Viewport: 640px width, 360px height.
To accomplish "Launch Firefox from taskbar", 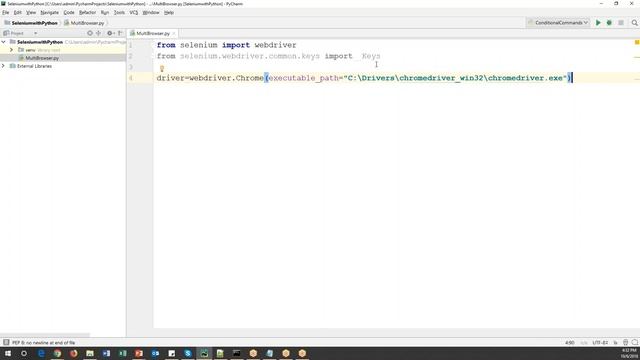I will click(x=73, y=353).
